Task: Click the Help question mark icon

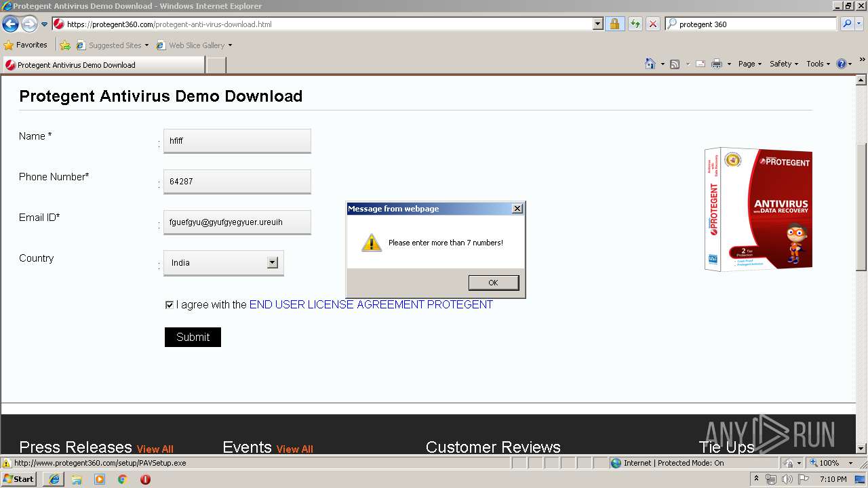Action: [x=842, y=64]
